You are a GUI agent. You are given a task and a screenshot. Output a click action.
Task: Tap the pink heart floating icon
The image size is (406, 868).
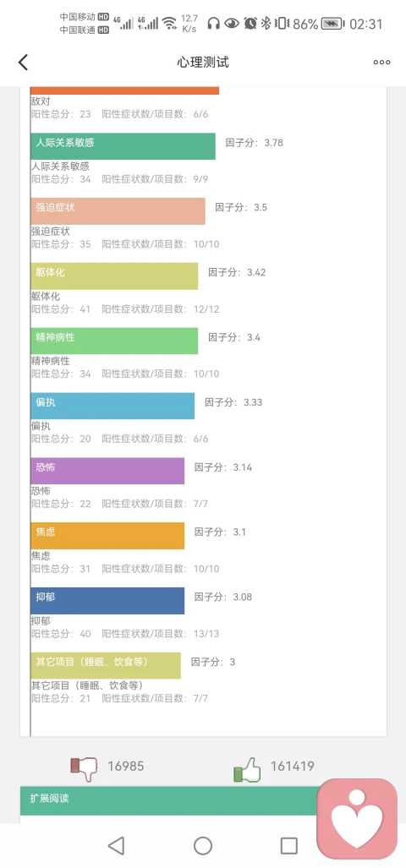coord(357,819)
